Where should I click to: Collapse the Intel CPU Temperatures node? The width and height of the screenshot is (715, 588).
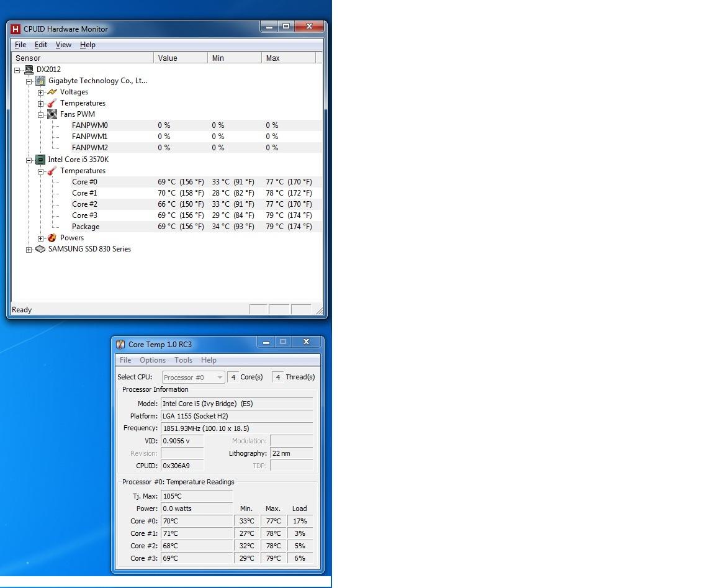point(40,171)
